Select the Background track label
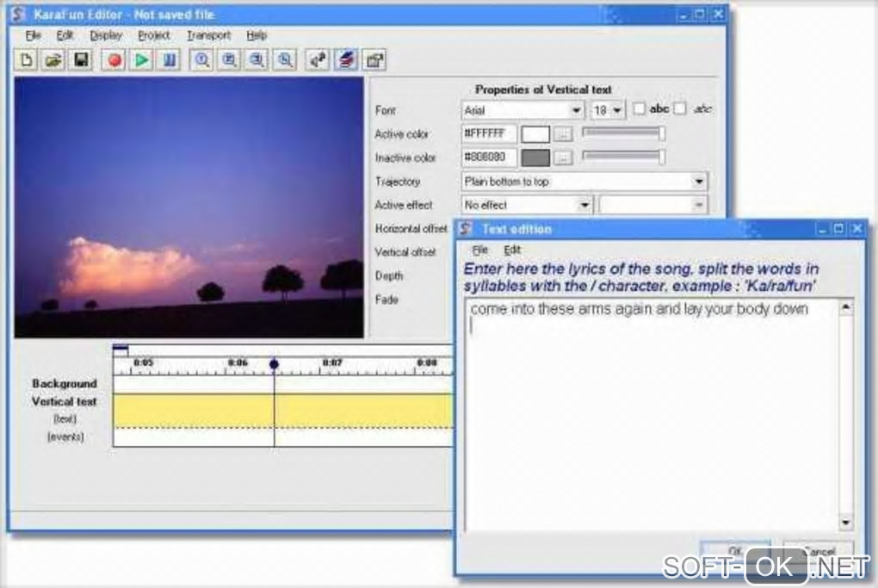Screen dimensions: 878x588 (x=65, y=384)
